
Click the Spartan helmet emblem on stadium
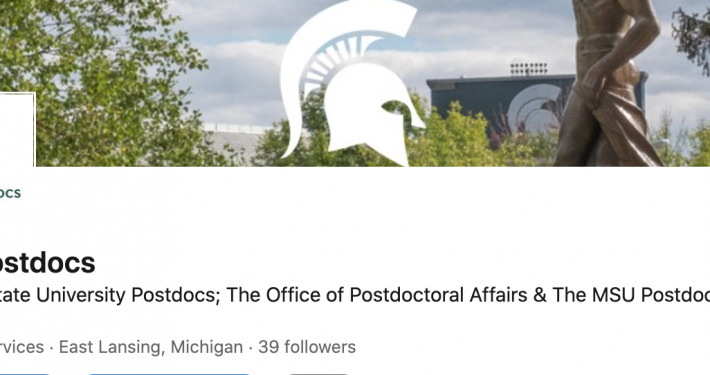coord(533,109)
